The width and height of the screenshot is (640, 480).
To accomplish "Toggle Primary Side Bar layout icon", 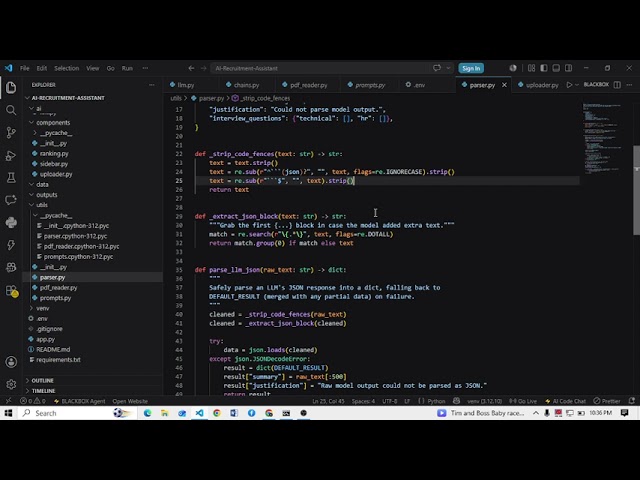I will pos(544,68).
